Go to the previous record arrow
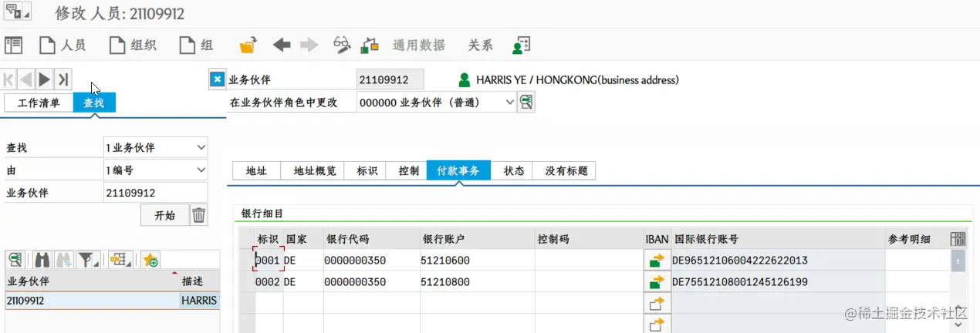The image size is (980, 333). pyautogui.click(x=26, y=79)
